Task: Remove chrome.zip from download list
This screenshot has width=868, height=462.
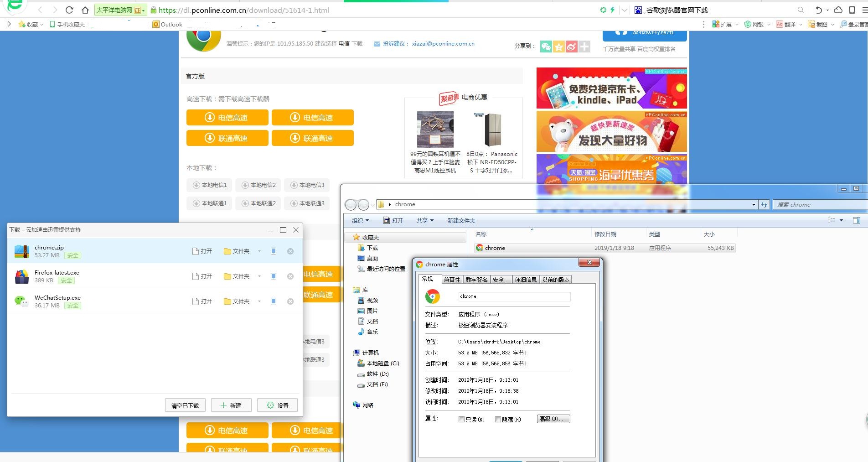Action: (x=290, y=251)
